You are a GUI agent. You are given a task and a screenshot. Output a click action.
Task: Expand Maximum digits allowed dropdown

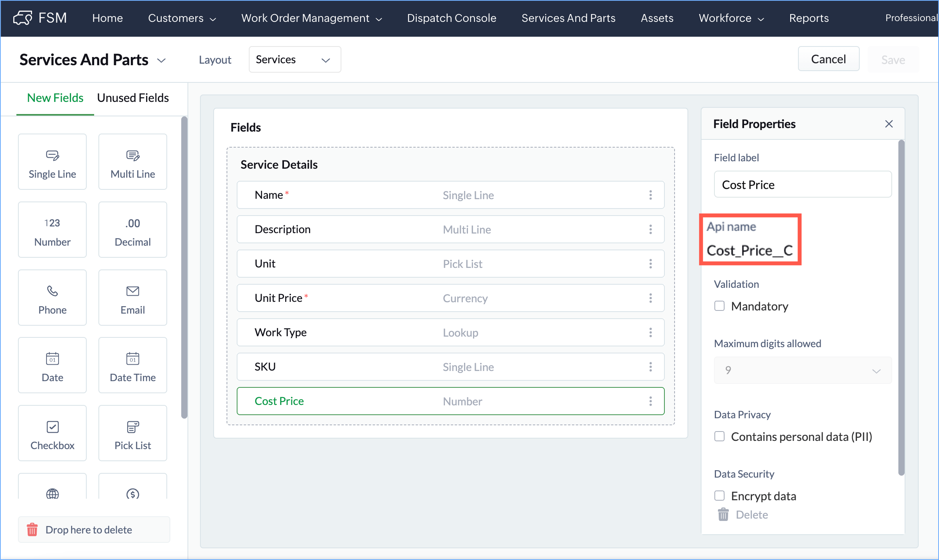point(802,370)
